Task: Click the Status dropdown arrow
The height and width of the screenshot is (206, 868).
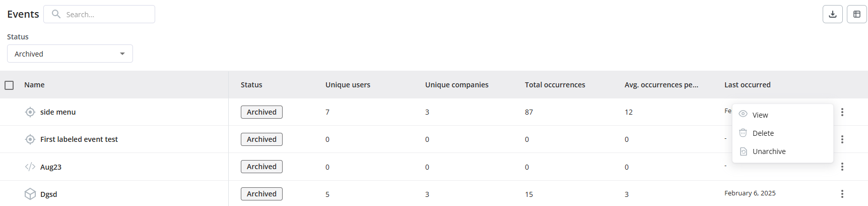Action: [x=122, y=54]
